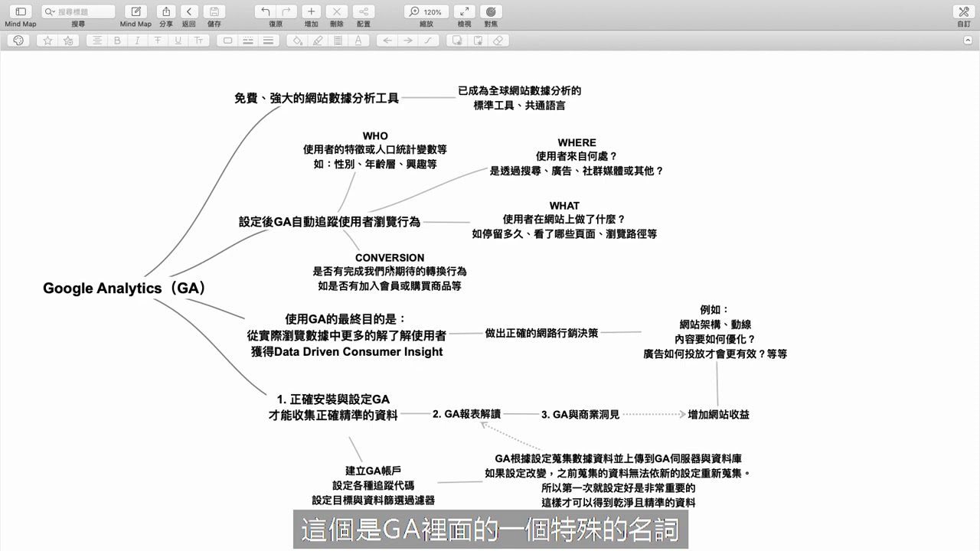Click the solid line thickness icon
Viewport: 980px width, 551px height.
[x=269, y=41]
